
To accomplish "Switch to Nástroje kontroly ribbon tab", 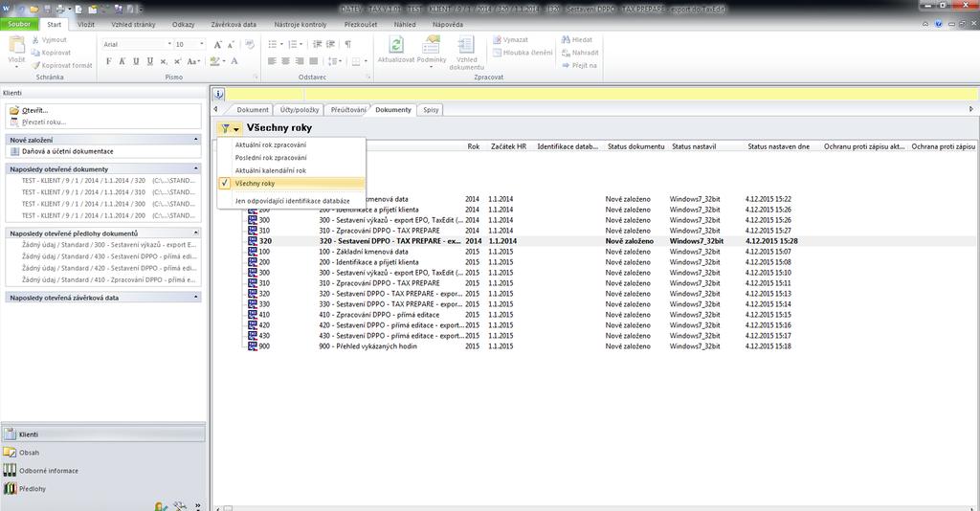I will (300, 24).
